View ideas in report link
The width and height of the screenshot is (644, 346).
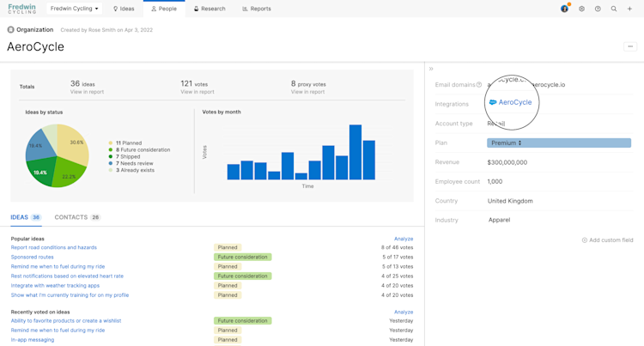point(87,92)
